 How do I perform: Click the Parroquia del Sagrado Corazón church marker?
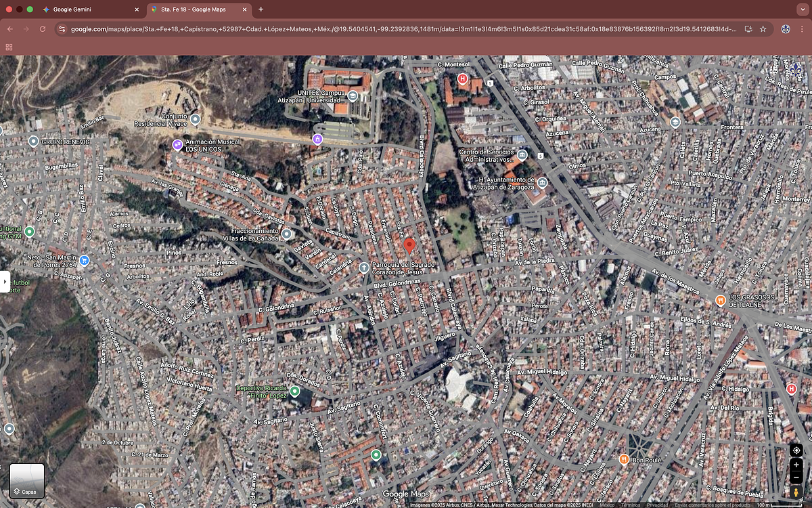click(x=364, y=268)
